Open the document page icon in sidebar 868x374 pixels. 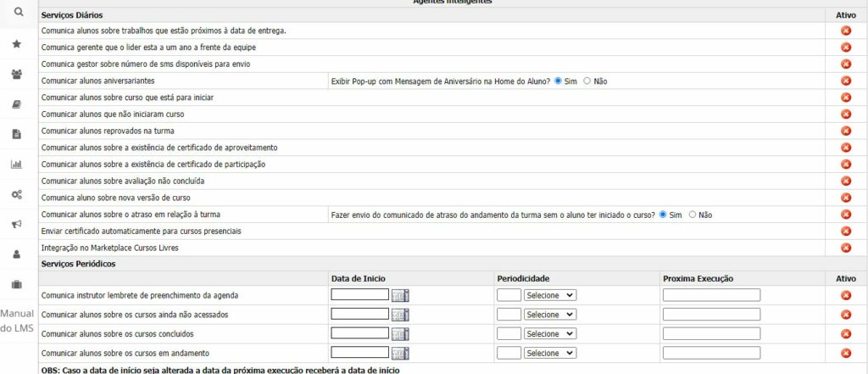click(x=17, y=134)
